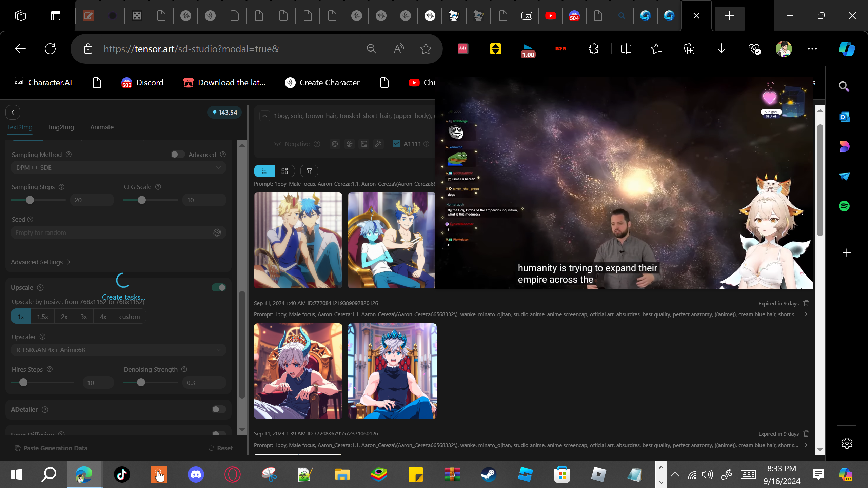Select the 4x upscale option
This screenshot has width=868, height=488.
(x=103, y=317)
